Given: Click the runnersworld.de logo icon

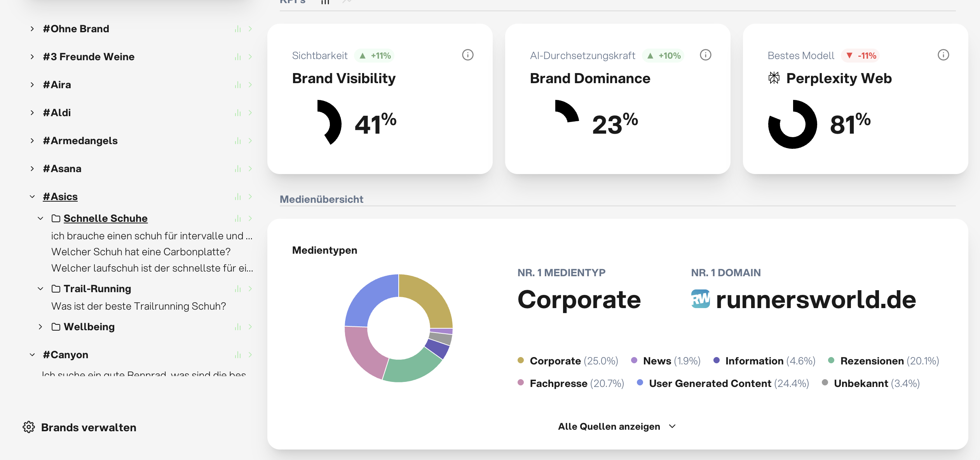Looking at the screenshot, I should click(701, 299).
